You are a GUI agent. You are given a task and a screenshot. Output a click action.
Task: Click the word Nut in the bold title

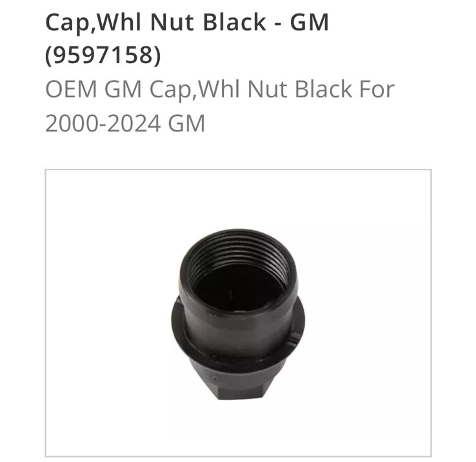tap(172, 22)
